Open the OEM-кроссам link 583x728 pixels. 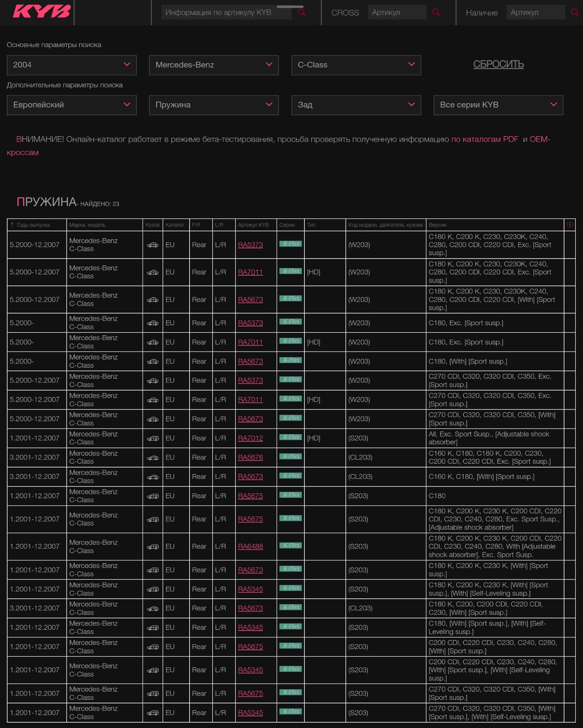(540, 139)
